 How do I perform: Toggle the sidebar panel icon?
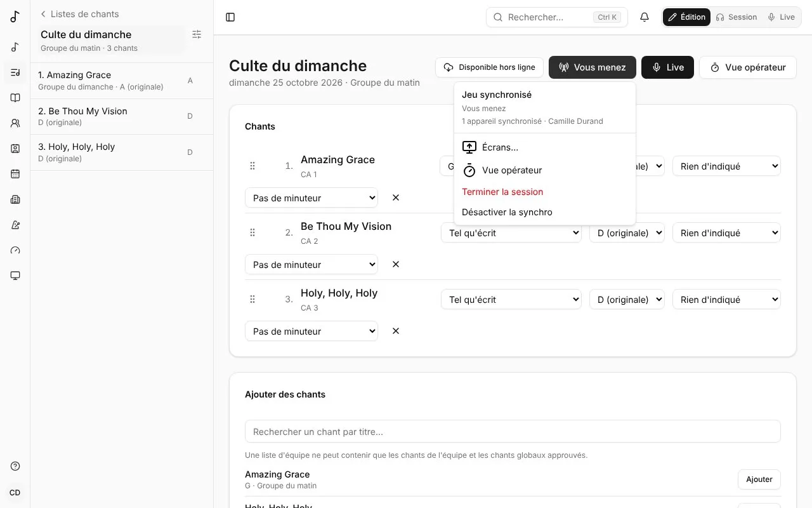coord(230,17)
